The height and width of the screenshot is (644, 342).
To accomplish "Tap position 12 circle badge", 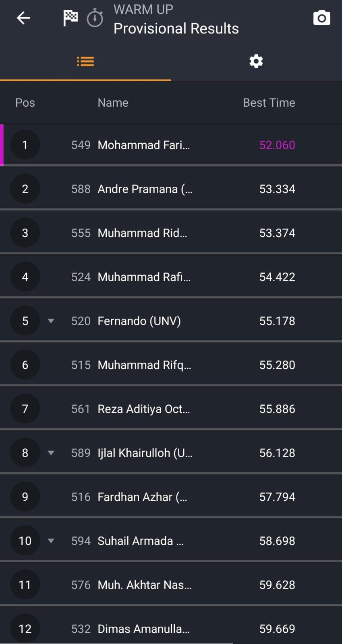I will click(x=25, y=628).
